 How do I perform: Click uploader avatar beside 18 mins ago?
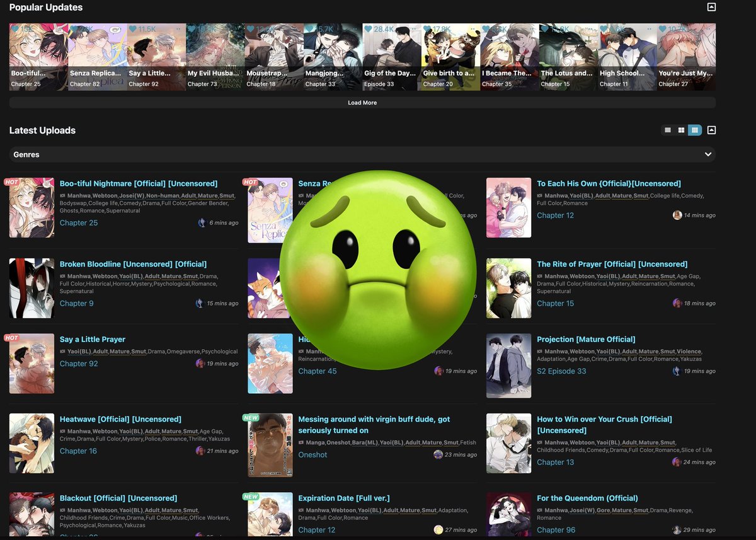(677, 303)
